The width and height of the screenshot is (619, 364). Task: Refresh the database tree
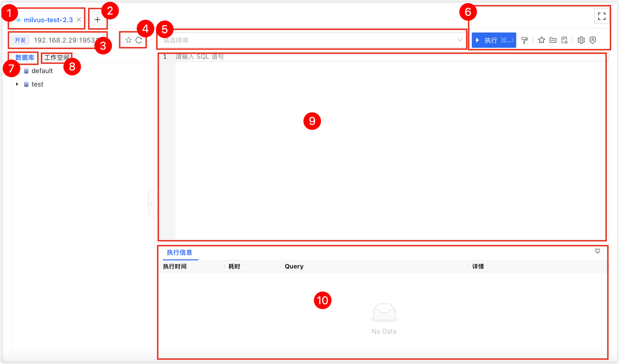tap(139, 40)
